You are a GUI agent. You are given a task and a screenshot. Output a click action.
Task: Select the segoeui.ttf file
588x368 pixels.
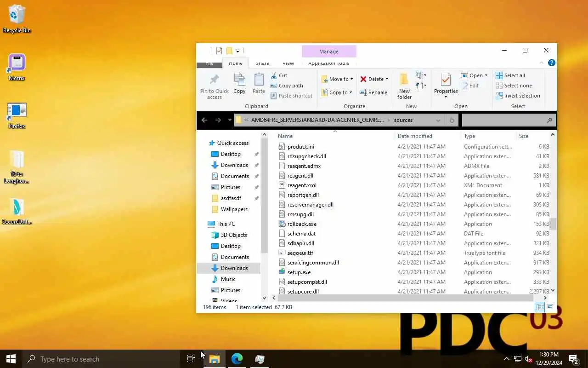coord(300,253)
